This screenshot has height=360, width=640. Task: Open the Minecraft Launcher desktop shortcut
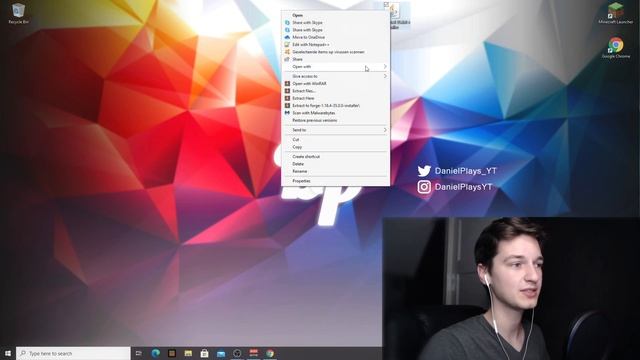[x=616, y=13]
